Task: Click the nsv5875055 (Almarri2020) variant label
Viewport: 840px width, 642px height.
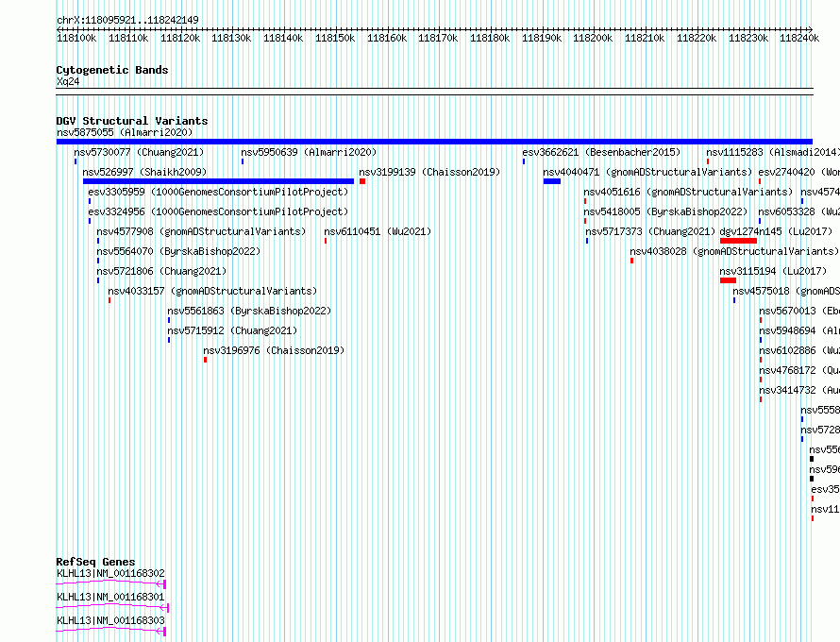Action: click(125, 132)
